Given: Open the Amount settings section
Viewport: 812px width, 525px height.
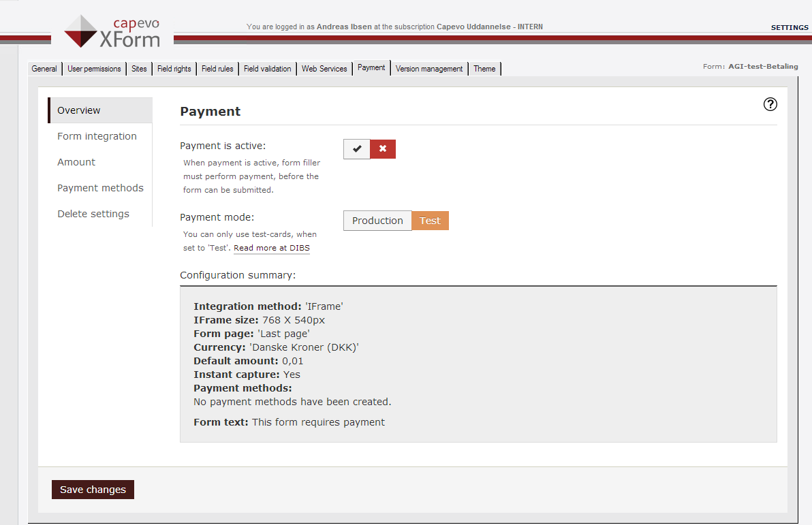Looking at the screenshot, I should [x=76, y=162].
